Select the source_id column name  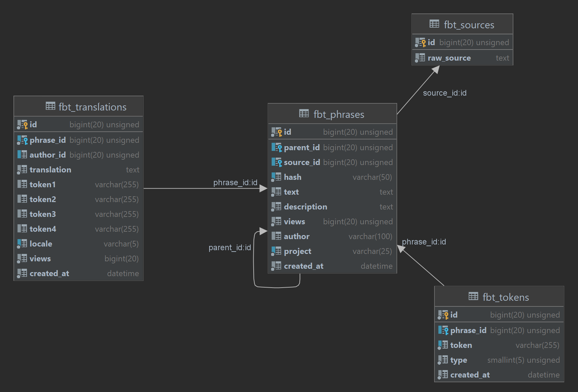point(302,162)
